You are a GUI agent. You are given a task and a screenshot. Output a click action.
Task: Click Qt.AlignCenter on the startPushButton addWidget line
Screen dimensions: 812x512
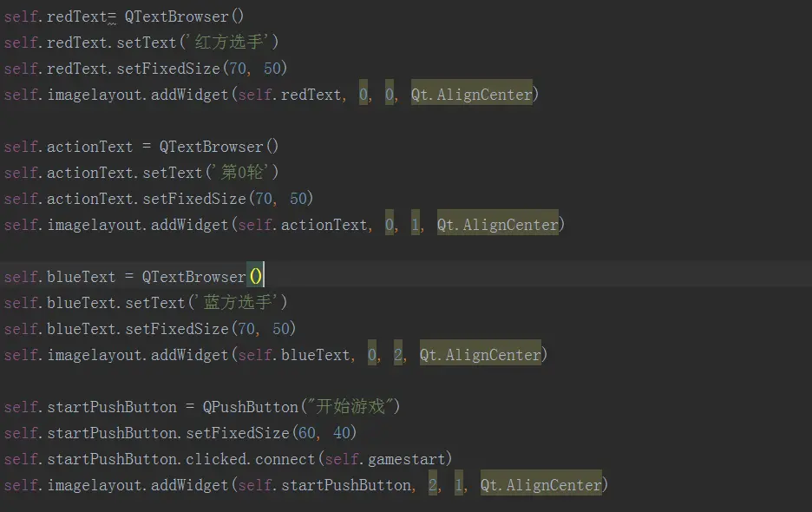click(x=540, y=485)
